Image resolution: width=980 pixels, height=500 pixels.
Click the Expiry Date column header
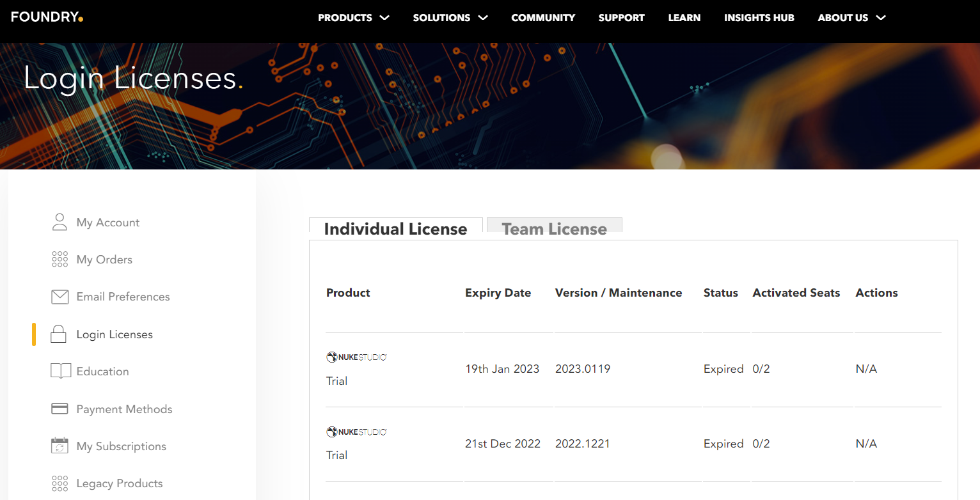pyautogui.click(x=498, y=293)
